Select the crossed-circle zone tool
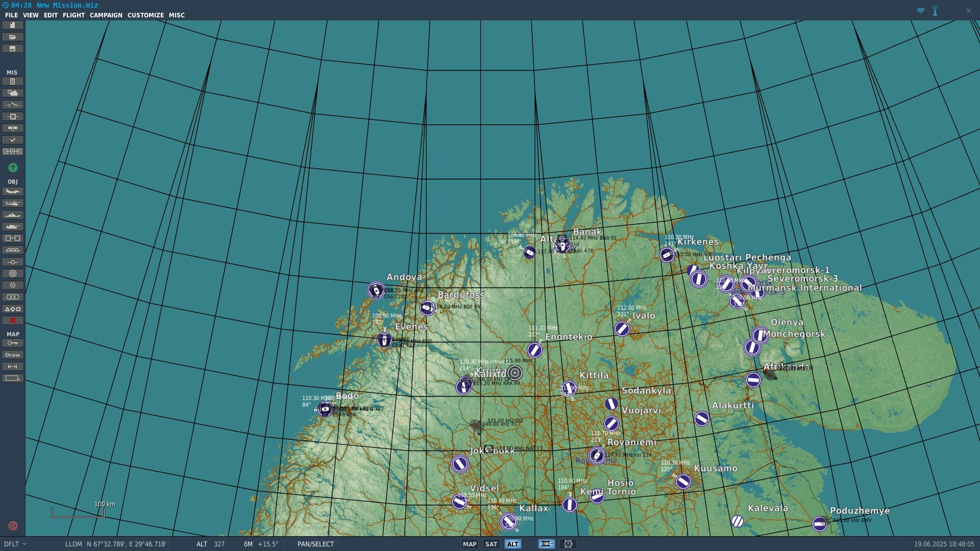 point(13,285)
